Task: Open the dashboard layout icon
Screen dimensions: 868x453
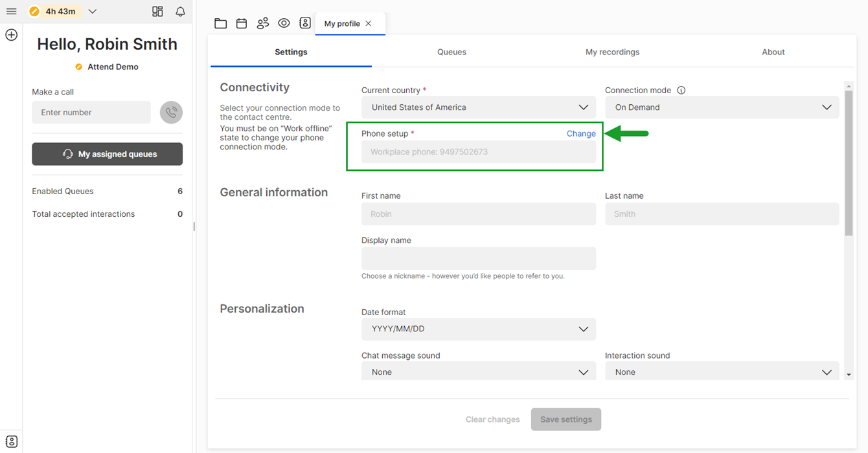Action: click(x=157, y=12)
